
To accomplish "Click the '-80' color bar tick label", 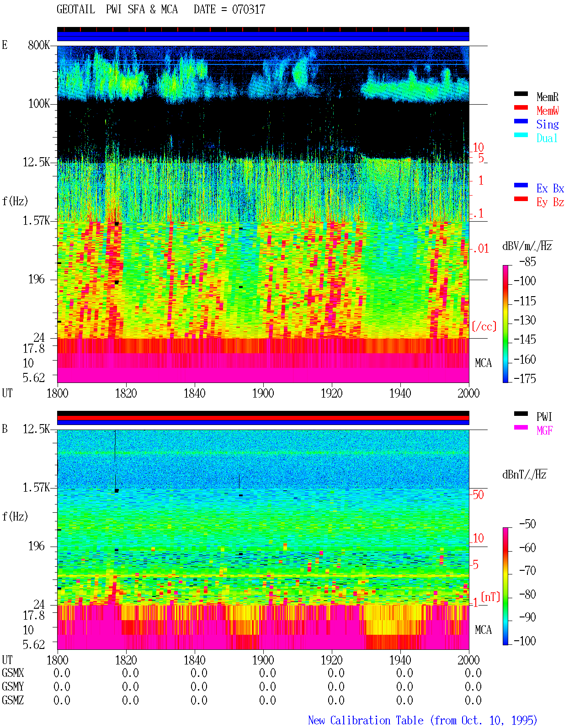I will (527, 594).
